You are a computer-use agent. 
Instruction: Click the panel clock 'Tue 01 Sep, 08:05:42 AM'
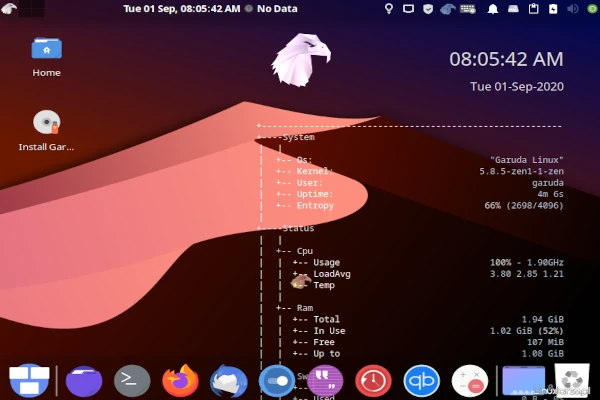click(x=182, y=8)
